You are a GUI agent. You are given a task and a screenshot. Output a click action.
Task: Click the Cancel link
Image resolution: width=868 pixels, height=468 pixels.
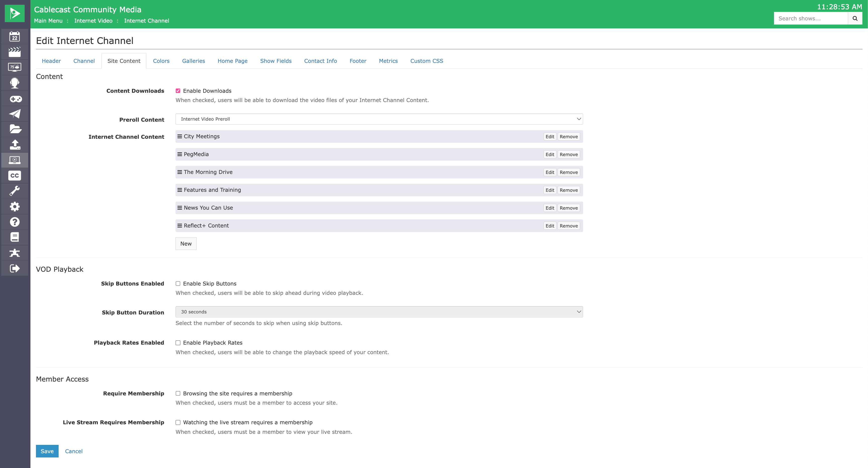73,451
